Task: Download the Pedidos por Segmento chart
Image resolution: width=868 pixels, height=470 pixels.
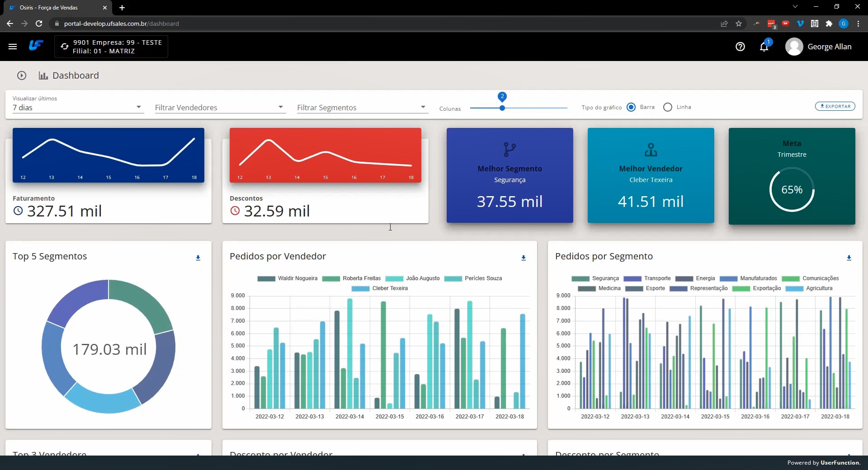Action: coord(849,258)
